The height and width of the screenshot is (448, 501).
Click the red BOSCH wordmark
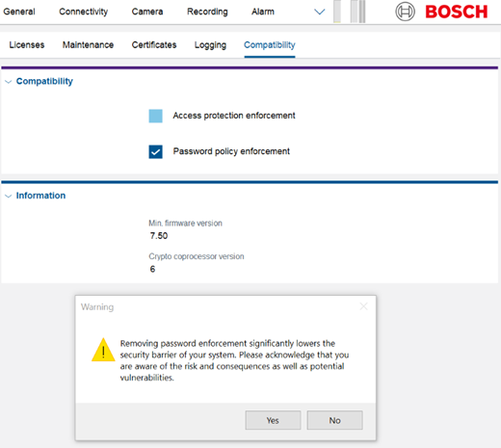[457, 12]
